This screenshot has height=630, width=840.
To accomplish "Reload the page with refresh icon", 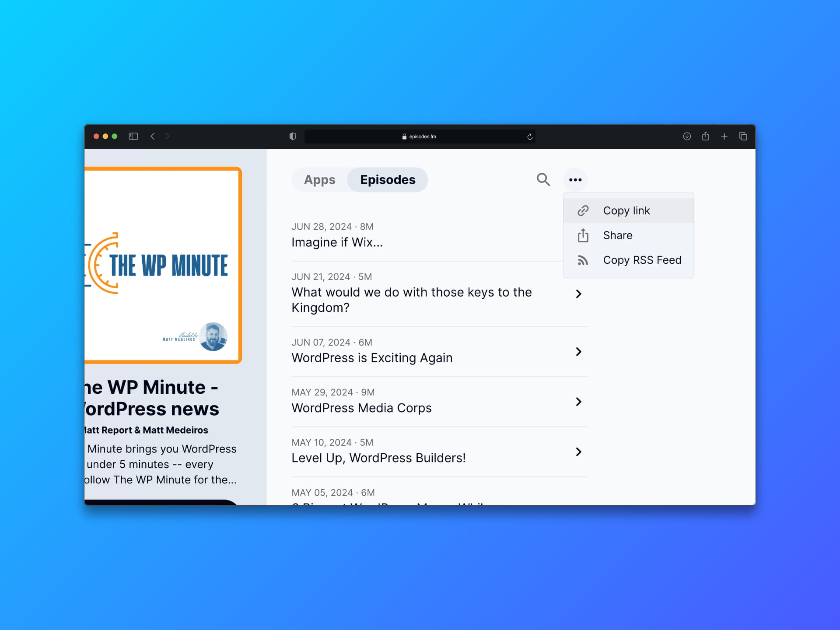I will pyautogui.click(x=530, y=136).
